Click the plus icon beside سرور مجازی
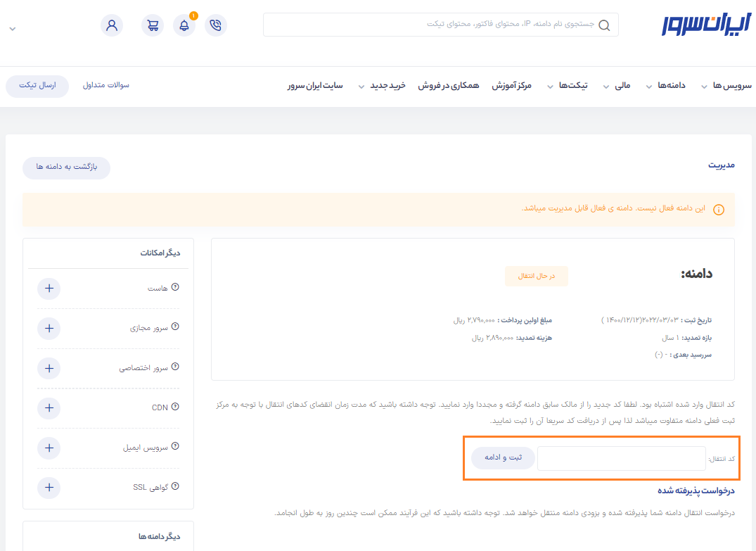756x551 pixels. click(49, 329)
